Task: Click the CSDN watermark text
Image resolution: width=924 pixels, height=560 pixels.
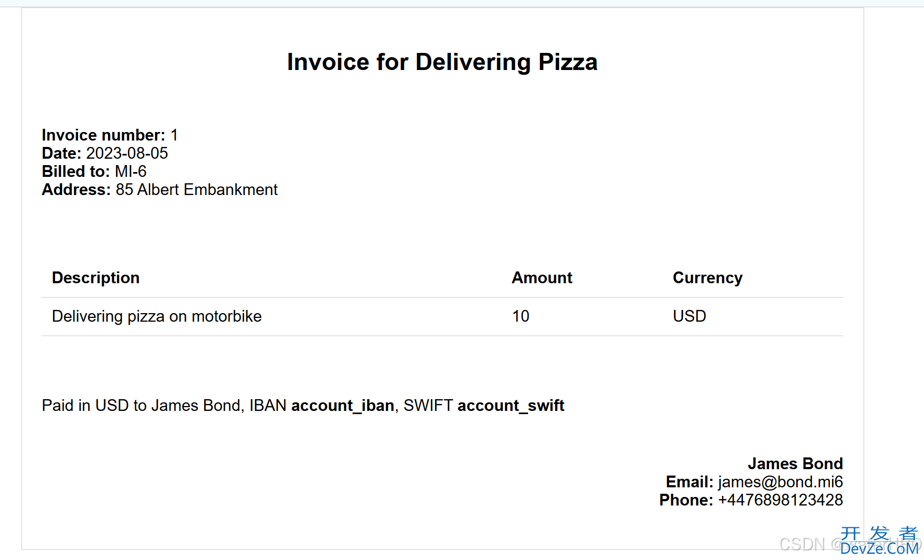Action: 802,545
